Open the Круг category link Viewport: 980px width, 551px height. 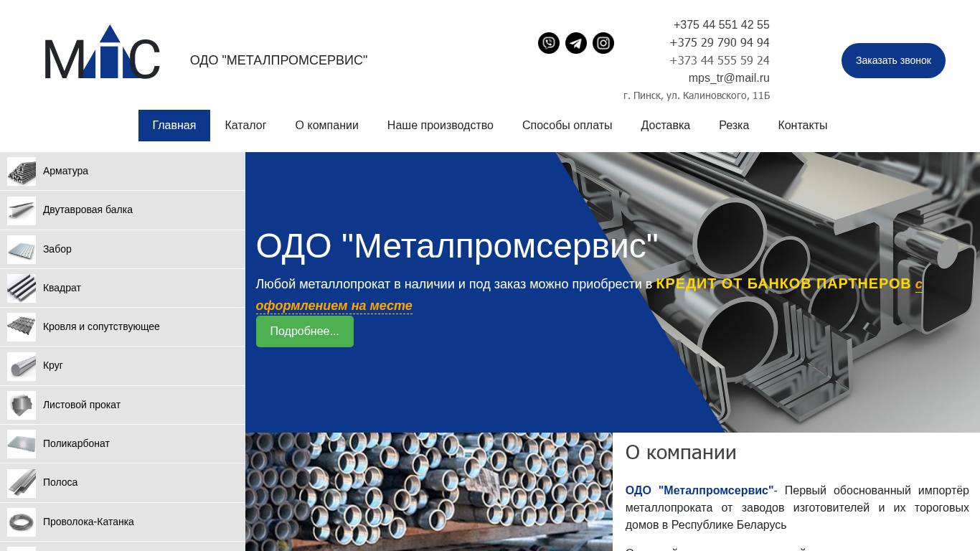(x=53, y=365)
